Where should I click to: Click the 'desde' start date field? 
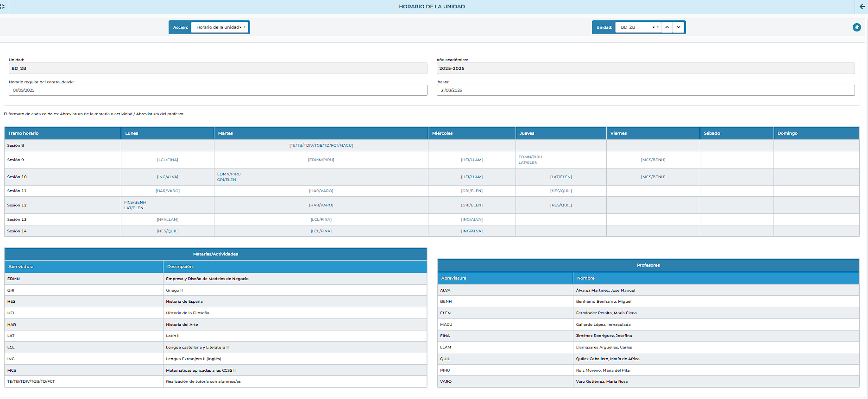218,90
